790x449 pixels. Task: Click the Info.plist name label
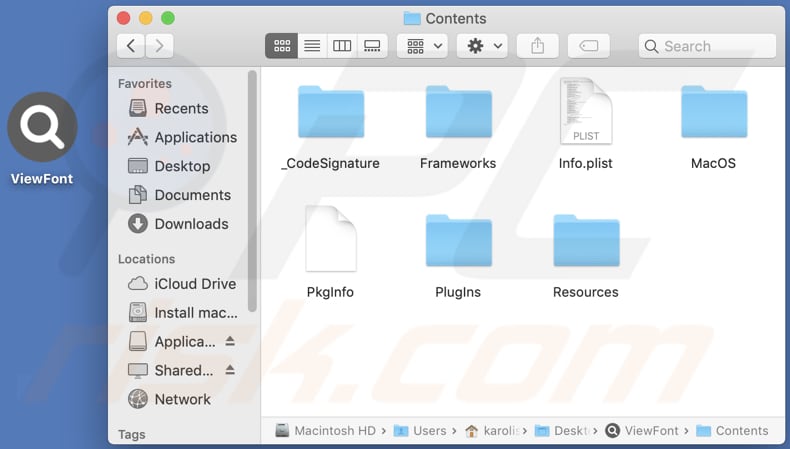point(585,163)
